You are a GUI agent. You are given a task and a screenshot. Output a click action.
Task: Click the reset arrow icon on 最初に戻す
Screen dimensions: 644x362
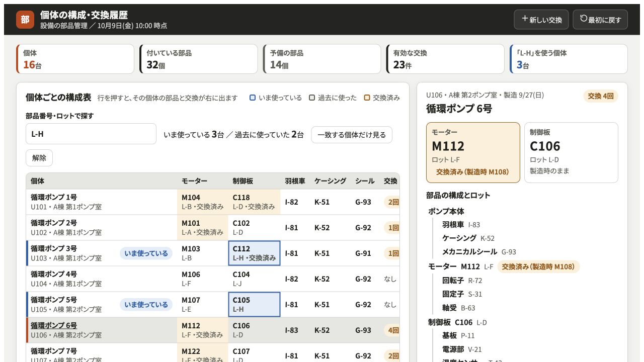pos(584,19)
